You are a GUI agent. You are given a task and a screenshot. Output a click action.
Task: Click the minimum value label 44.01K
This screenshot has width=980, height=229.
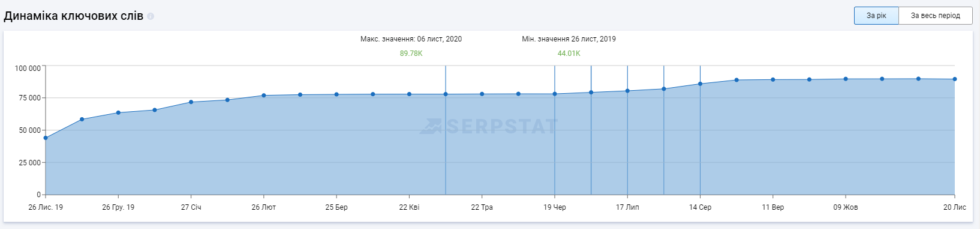(569, 53)
